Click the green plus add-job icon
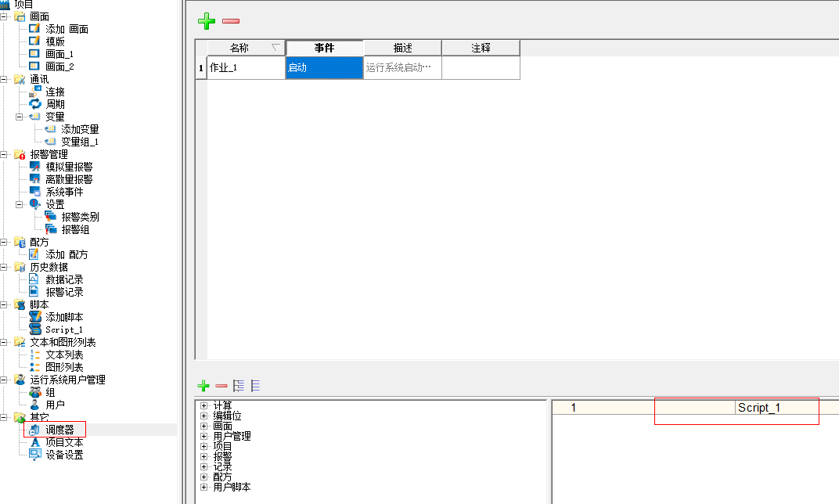 coord(207,21)
